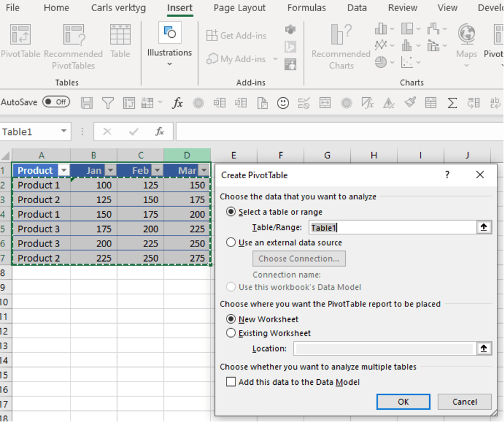Click the Location range selector arrow
Image resolution: width=504 pixels, height=422 pixels.
point(484,348)
